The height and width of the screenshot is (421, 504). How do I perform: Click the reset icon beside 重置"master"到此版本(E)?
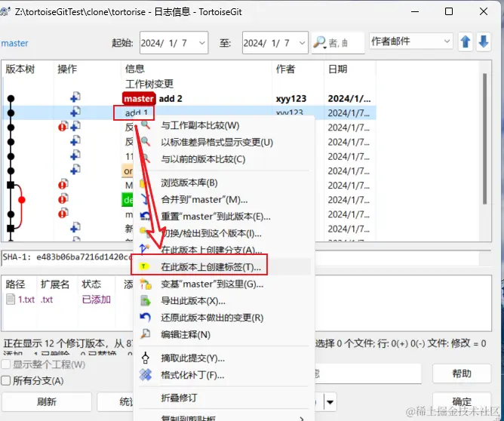pyautogui.click(x=146, y=216)
